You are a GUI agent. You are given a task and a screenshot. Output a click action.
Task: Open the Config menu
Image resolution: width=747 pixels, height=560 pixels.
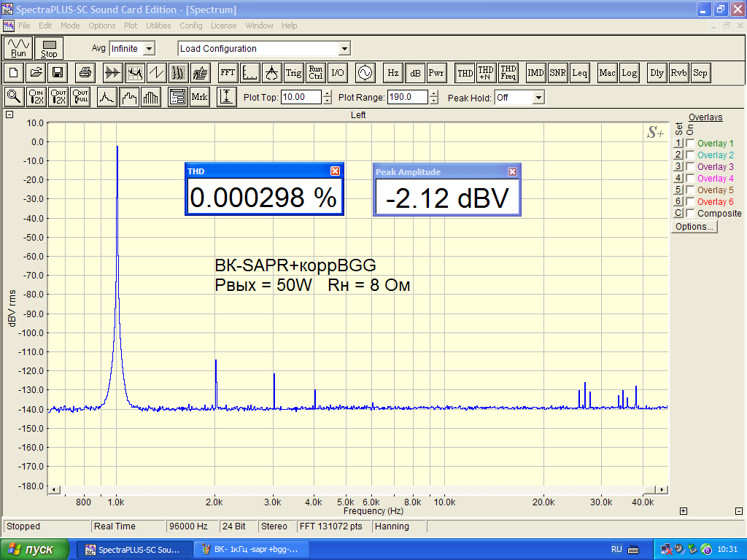pos(191,26)
